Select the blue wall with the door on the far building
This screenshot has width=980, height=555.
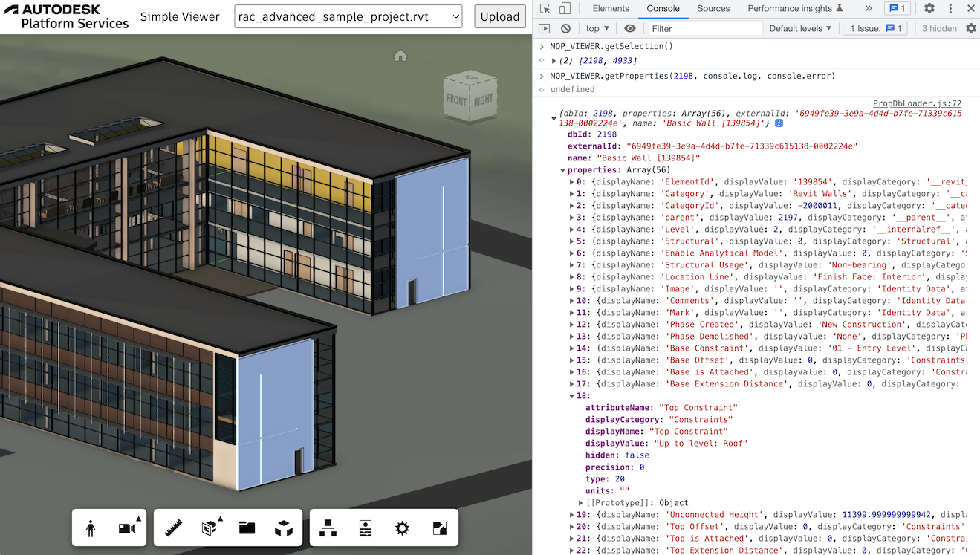point(432,233)
